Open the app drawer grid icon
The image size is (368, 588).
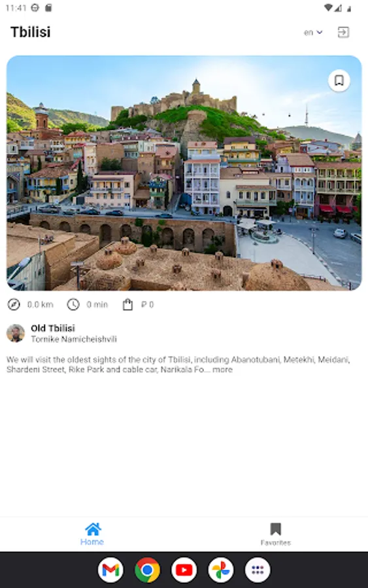click(258, 570)
